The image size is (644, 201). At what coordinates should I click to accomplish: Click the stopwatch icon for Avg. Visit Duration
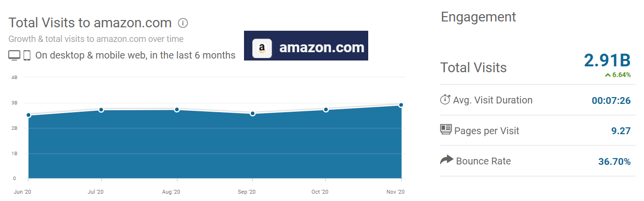pos(445,100)
